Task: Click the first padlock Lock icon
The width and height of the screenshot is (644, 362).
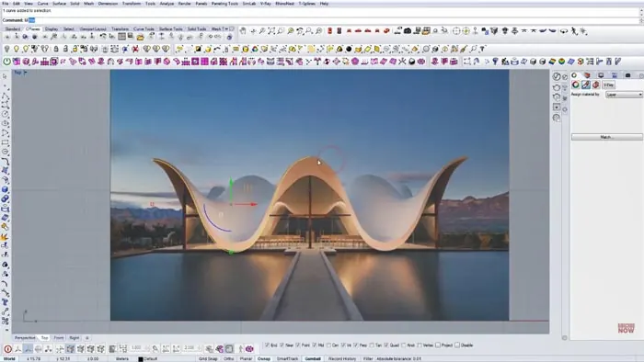Action: pyautogui.click(x=56, y=50)
